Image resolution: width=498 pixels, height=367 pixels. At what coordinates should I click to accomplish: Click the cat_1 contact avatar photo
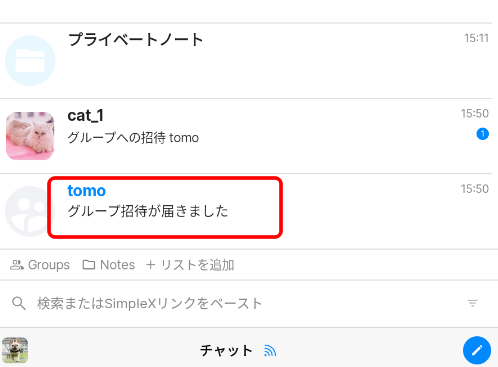coord(30,136)
